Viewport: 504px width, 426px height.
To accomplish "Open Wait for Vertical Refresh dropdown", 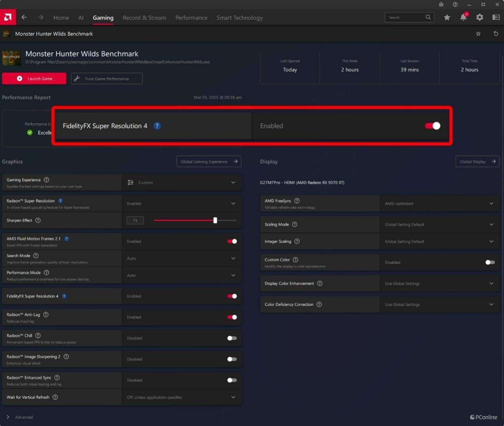I will [x=182, y=397].
